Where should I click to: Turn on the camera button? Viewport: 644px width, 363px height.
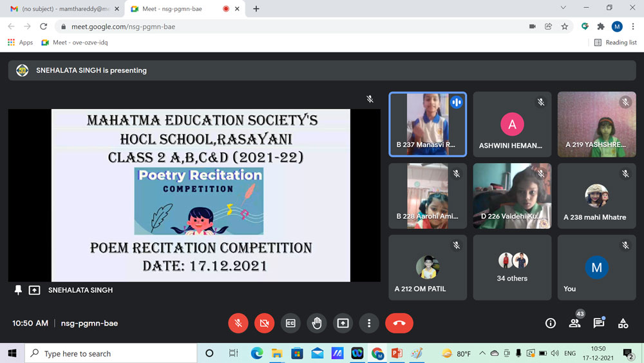tap(264, 323)
